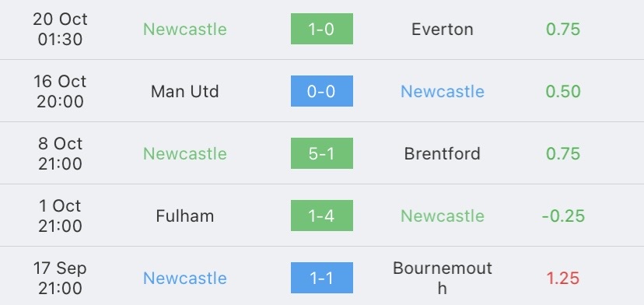Image resolution: width=644 pixels, height=305 pixels.
Task: Select Newcastle in the 17 Sep row
Action: coord(185,279)
